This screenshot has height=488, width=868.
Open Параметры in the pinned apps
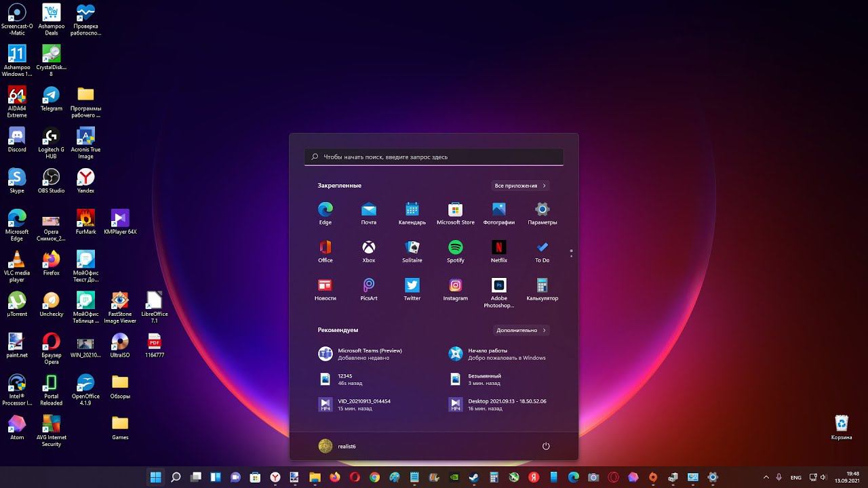542,213
